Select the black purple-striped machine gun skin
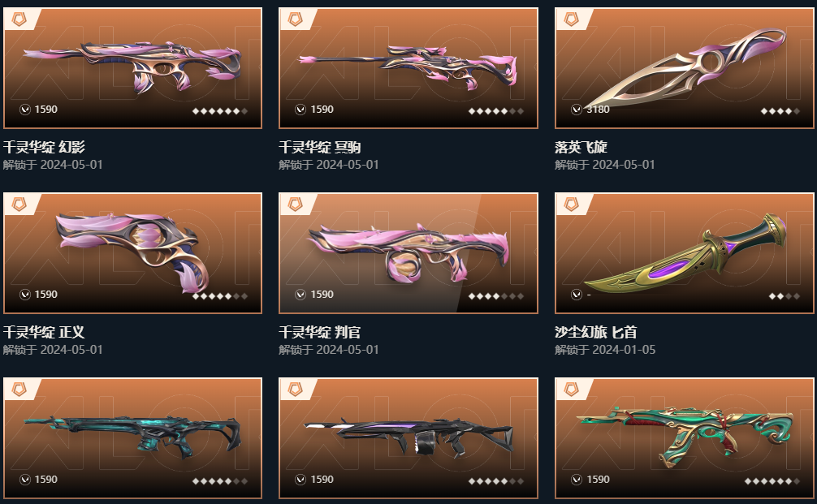The image size is (817, 504). pos(408,438)
